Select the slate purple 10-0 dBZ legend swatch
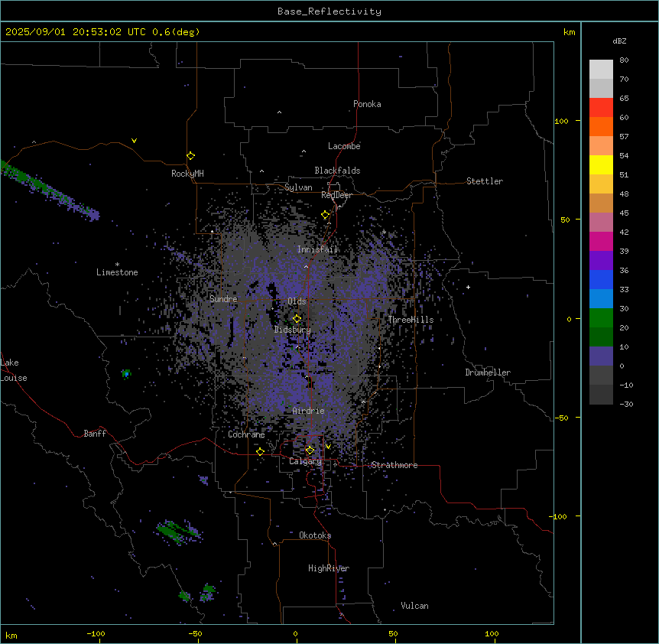This screenshot has width=659, height=644. 601,356
